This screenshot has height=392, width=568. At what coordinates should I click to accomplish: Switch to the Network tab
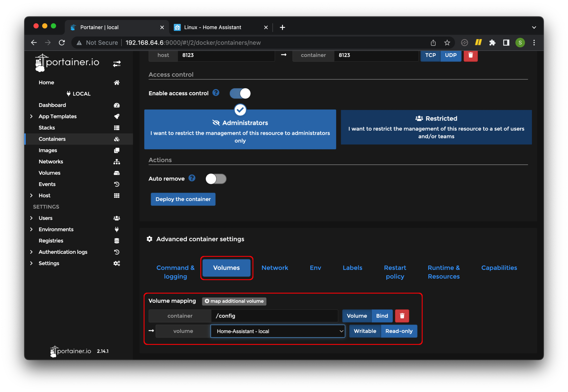click(x=275, y=268)
